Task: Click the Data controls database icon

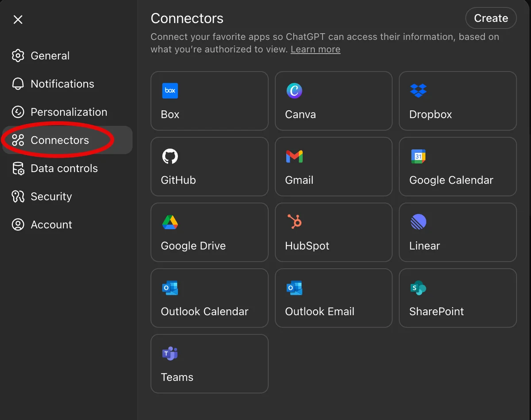Action: (x=18, y=169)
